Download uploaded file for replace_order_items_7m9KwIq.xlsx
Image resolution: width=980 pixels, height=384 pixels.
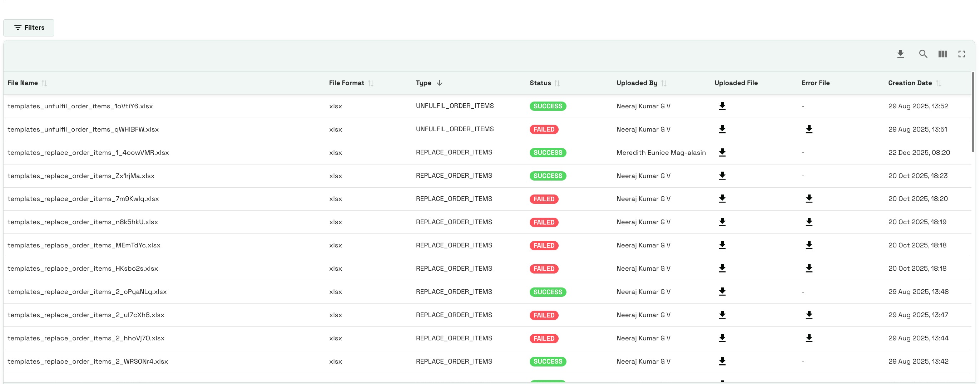tap(722, 199)
